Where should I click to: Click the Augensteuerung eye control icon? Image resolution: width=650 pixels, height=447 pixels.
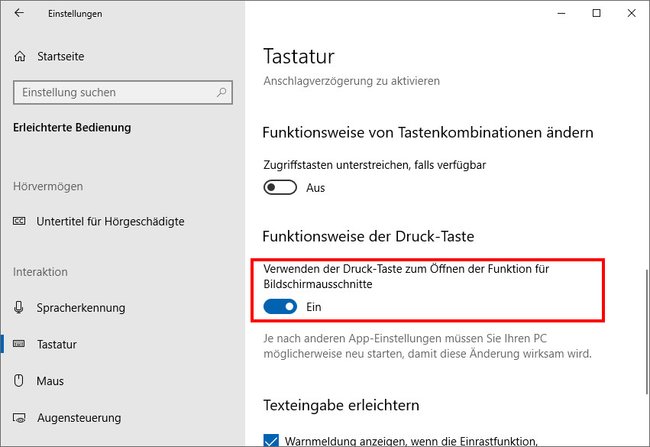click(19, 418)
